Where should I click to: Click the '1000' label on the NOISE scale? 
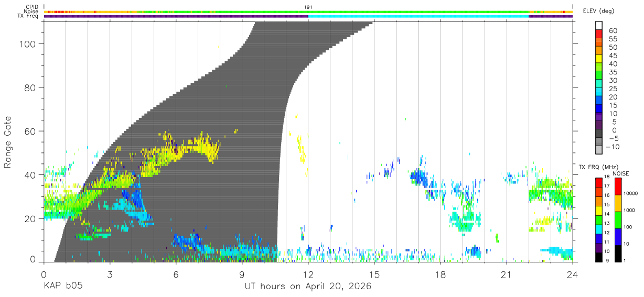click(630, 210)
